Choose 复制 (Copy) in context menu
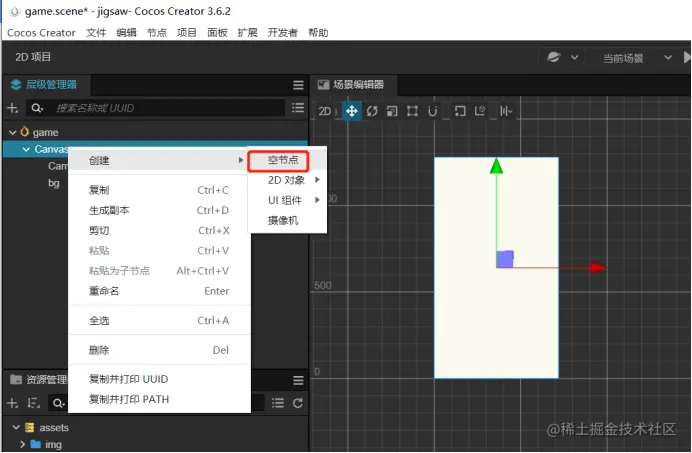692x453 pixels. (159, 190)
